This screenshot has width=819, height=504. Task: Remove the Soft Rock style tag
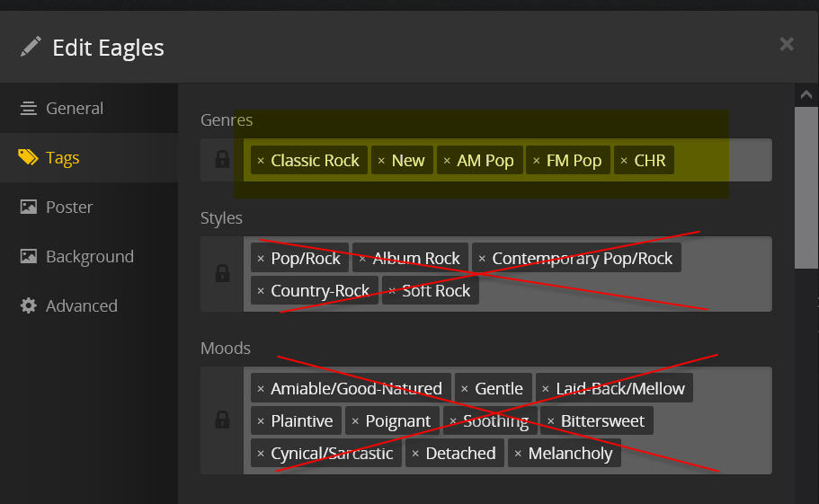coord(392,290)
